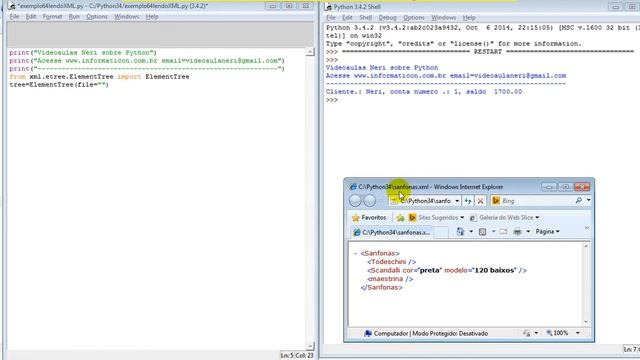The height and width of the screenshot is (360, 640).
Task: Open Edit menu in Python Shell
Action: tap(347, 18)
